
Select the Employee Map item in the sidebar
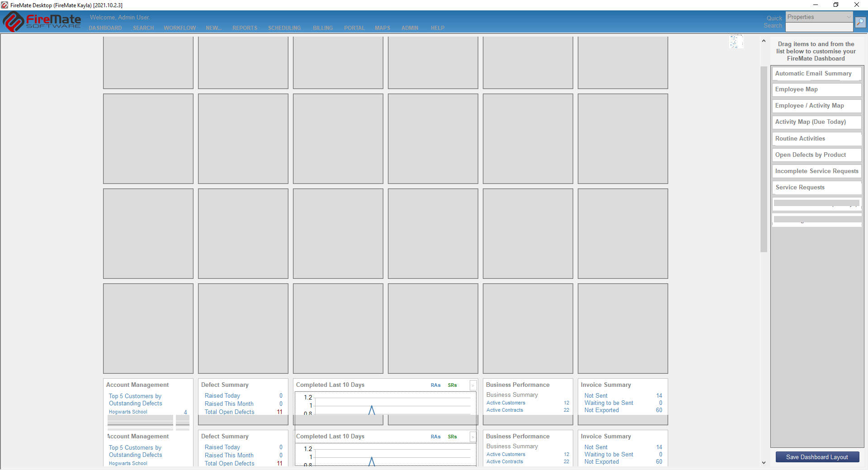click(x=816, y=89)
